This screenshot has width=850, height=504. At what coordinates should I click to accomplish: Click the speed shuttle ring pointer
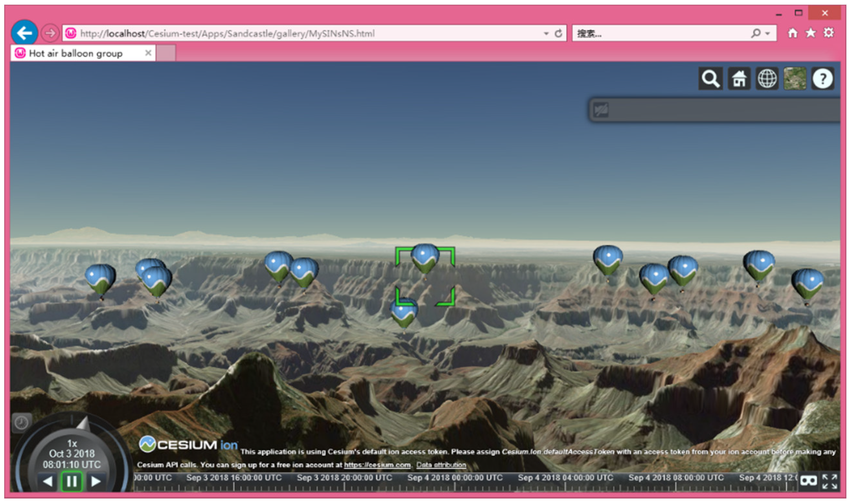[x=84, y=424]
